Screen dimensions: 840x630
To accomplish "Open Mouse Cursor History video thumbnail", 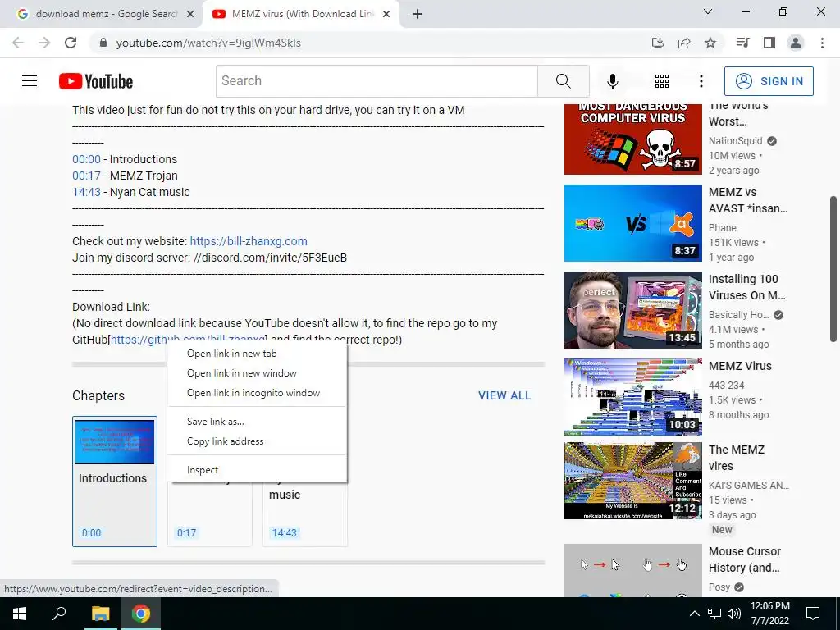I will pyautogui.click(x=632, y=571).
